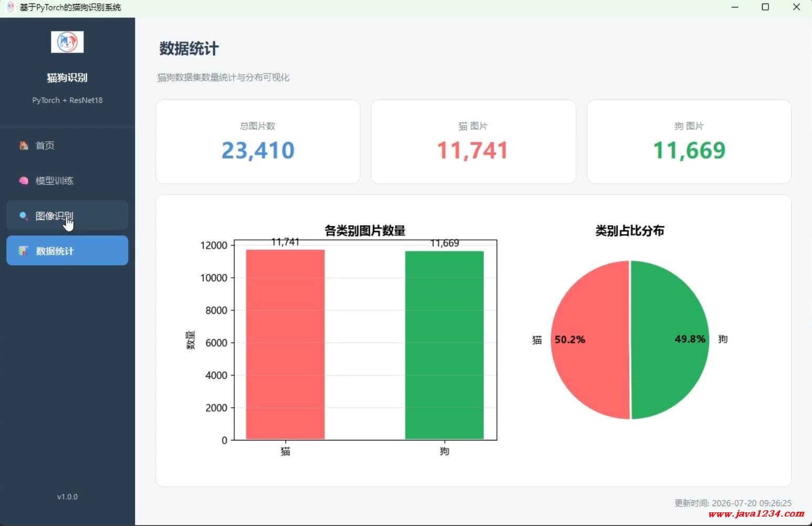Click the v1.0.0 version label
The width and height of the screenshot is (812, 526).
coord(67,497)
